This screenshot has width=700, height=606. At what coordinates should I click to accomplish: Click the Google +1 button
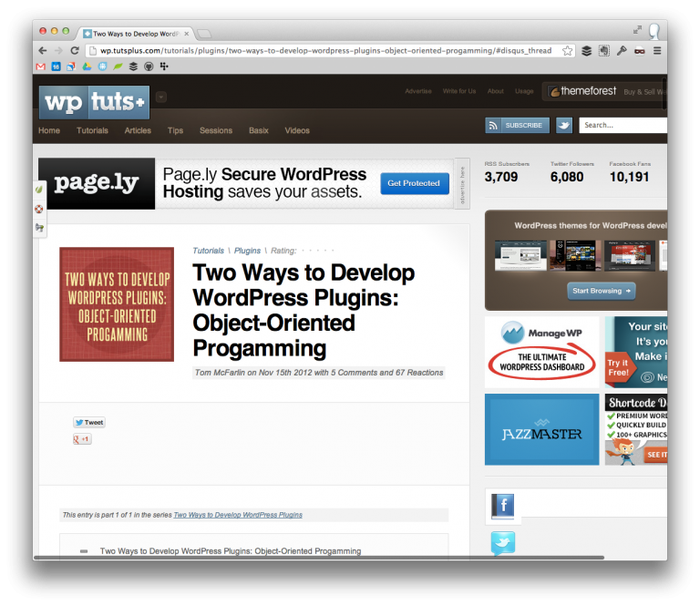pos(82,439)
